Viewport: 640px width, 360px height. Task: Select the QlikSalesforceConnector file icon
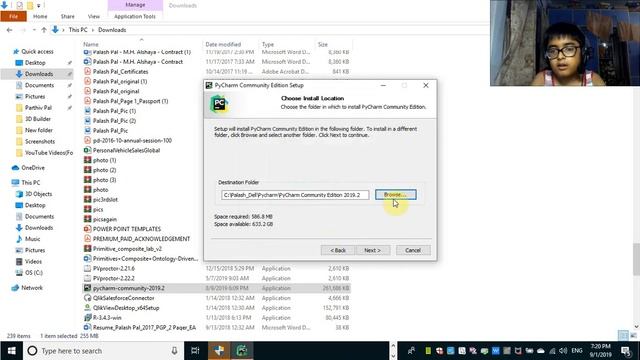87,298
